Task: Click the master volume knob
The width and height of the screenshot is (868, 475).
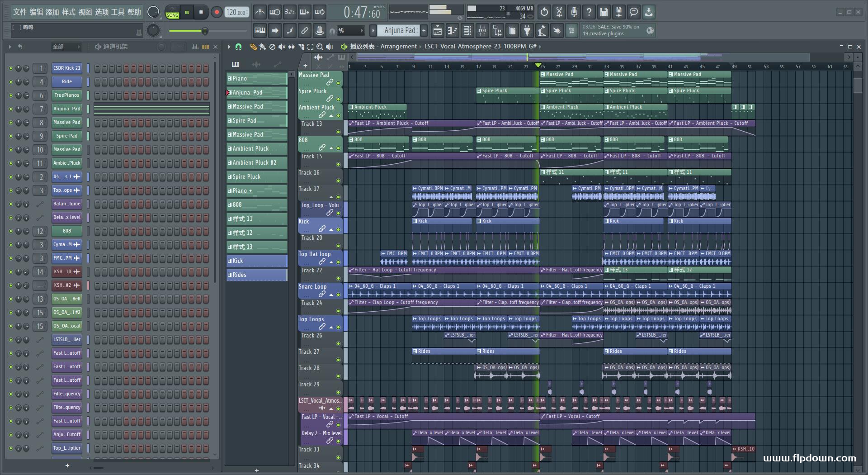Action: point(153,12)
